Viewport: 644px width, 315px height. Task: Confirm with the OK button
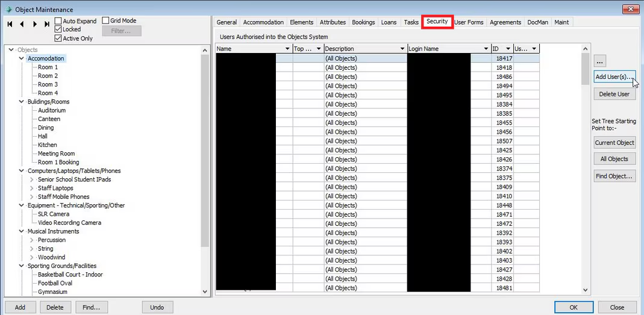574,307
